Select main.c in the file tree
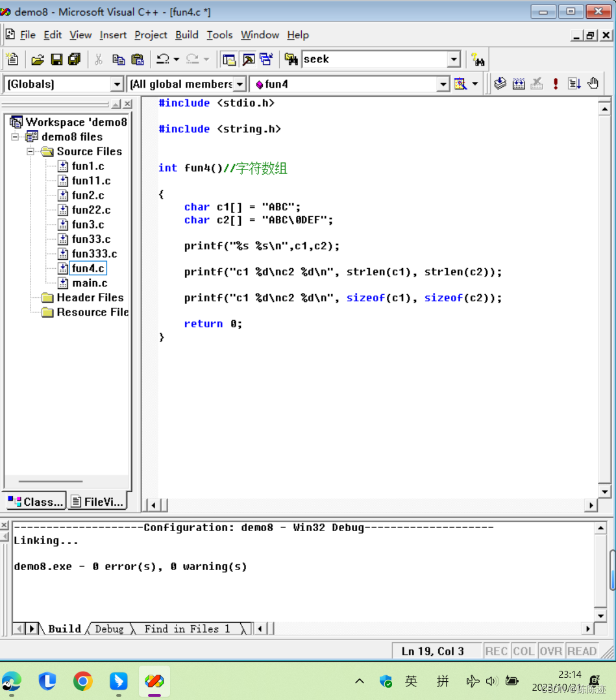Screen dimensions: 616x700 (90, 283)
